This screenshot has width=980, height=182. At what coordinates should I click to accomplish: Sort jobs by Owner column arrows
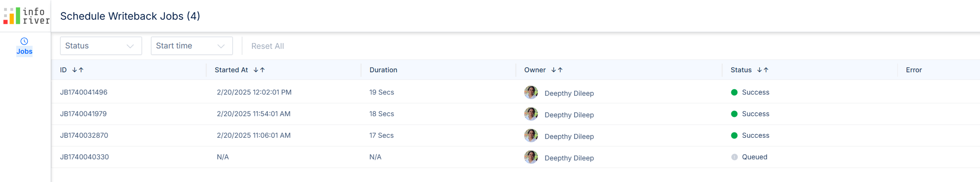click(x=557, y=70)
